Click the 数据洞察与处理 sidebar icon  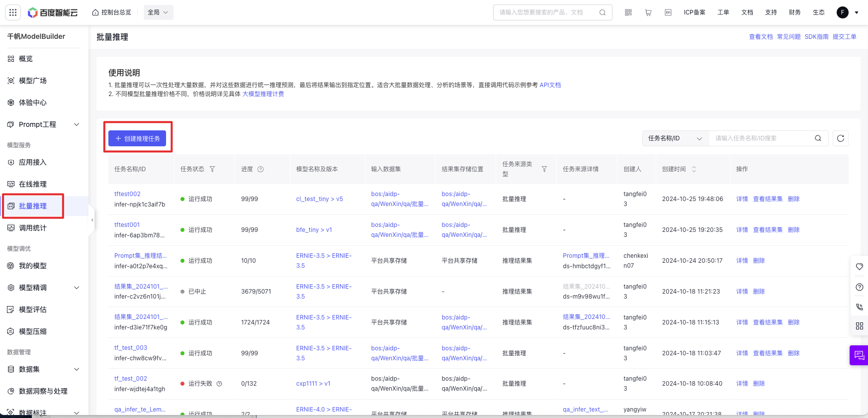tap(11, 391)
